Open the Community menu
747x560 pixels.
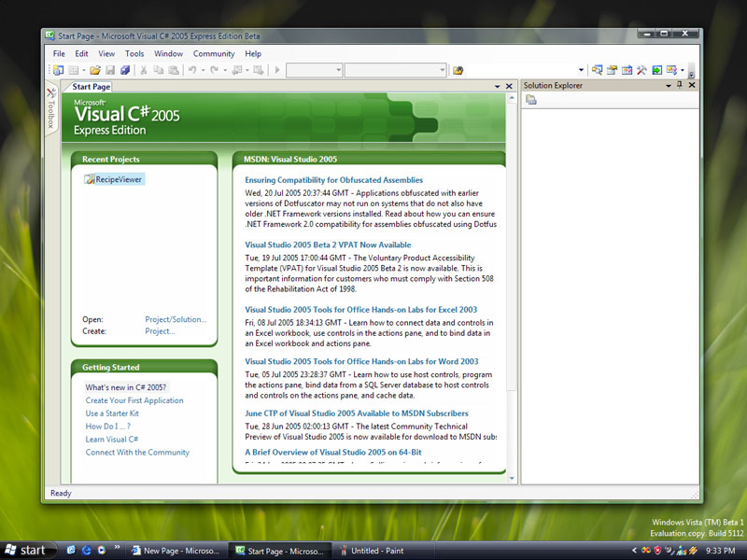click(x=214, y=54)
